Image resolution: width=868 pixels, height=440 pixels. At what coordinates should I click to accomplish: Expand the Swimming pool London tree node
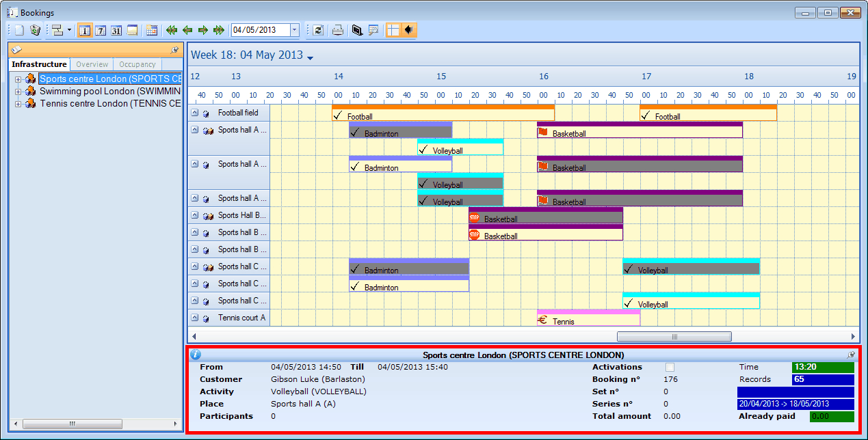pos(18,92)
